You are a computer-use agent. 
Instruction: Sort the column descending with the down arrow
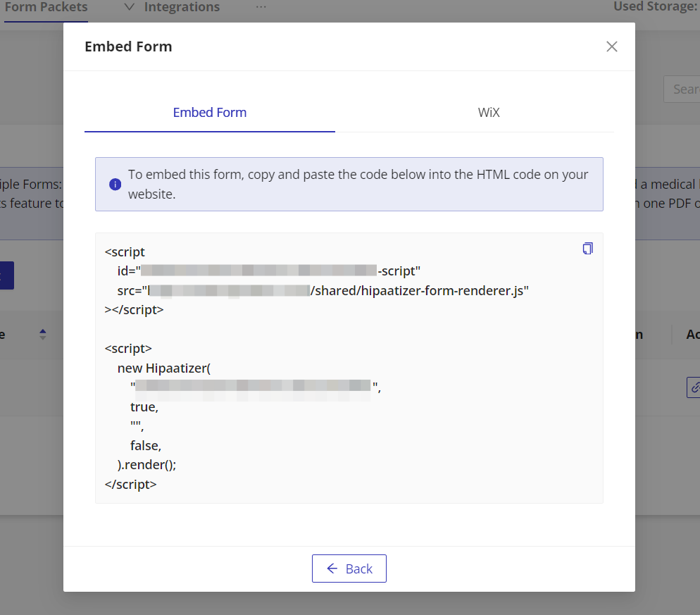click(42, 337)
